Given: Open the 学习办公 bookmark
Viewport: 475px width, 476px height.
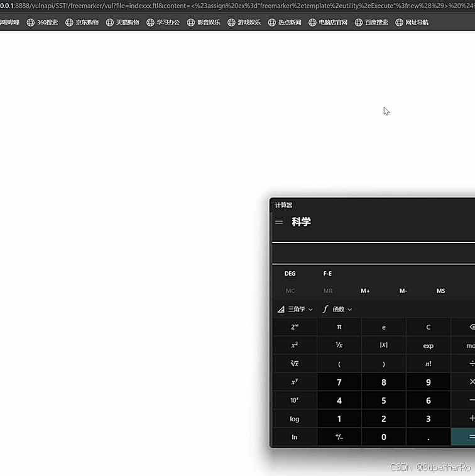Looking at the screenshot, I should click(163, 22).
